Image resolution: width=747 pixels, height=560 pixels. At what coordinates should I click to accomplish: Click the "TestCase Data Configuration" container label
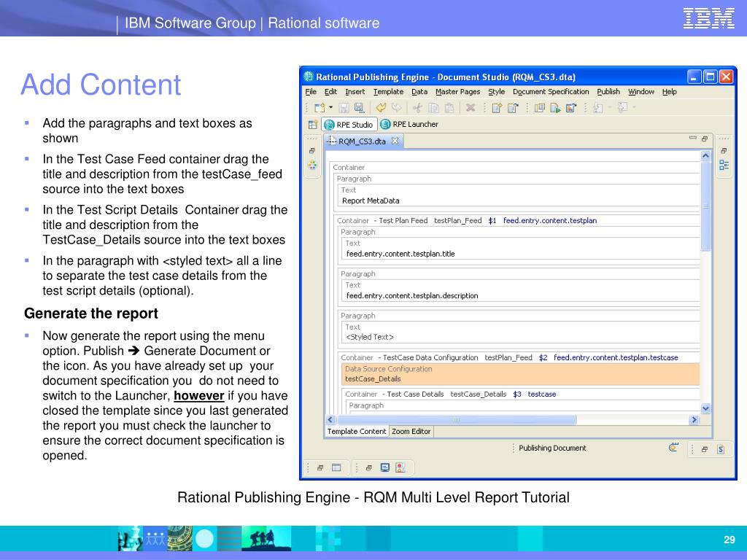click(430, 357)
